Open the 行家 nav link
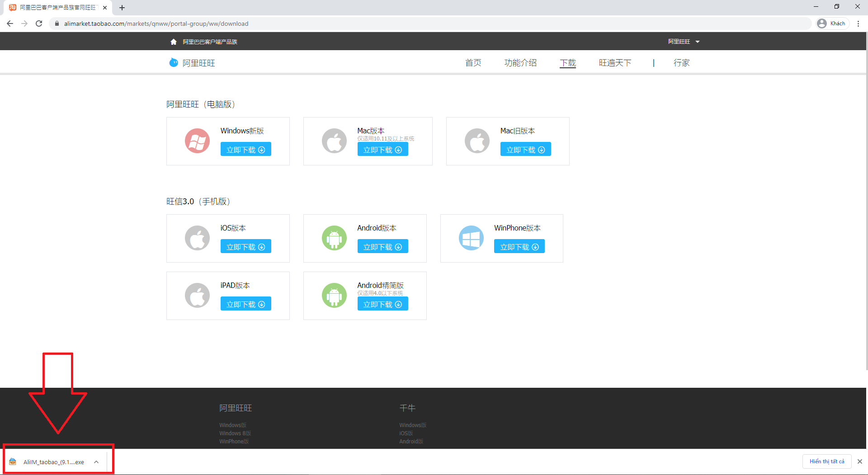This screenshot has height=475, width=868. pyautogui.click(x=681, y=63)
